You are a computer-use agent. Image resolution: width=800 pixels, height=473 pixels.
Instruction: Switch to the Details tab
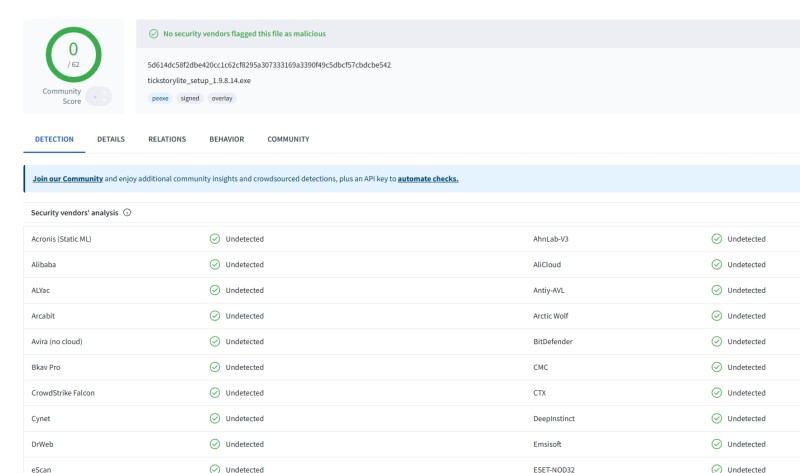(111, 139)
